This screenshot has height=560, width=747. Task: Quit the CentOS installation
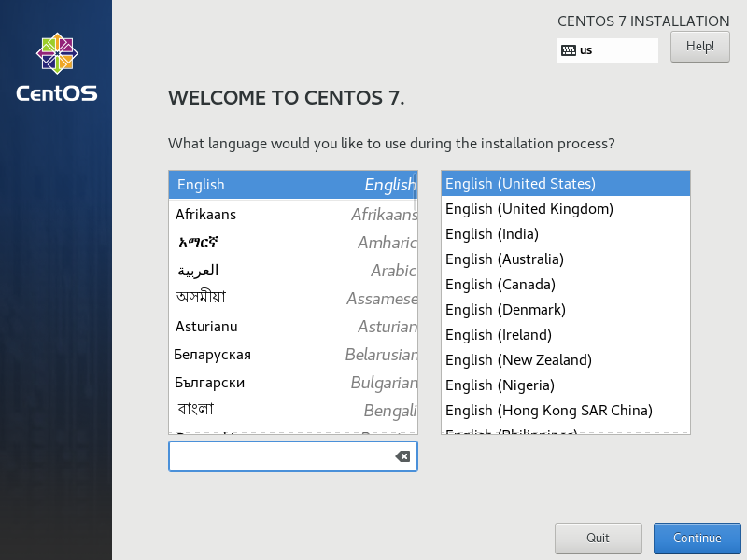tap(598, 539)
